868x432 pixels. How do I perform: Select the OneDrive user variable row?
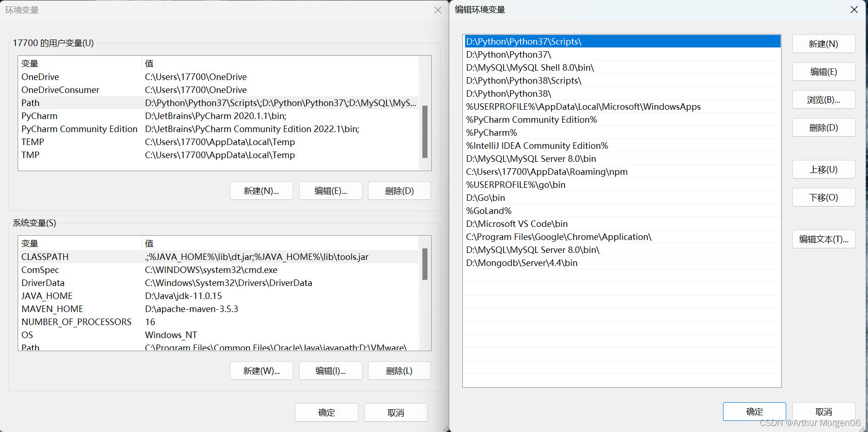point(219,77)
